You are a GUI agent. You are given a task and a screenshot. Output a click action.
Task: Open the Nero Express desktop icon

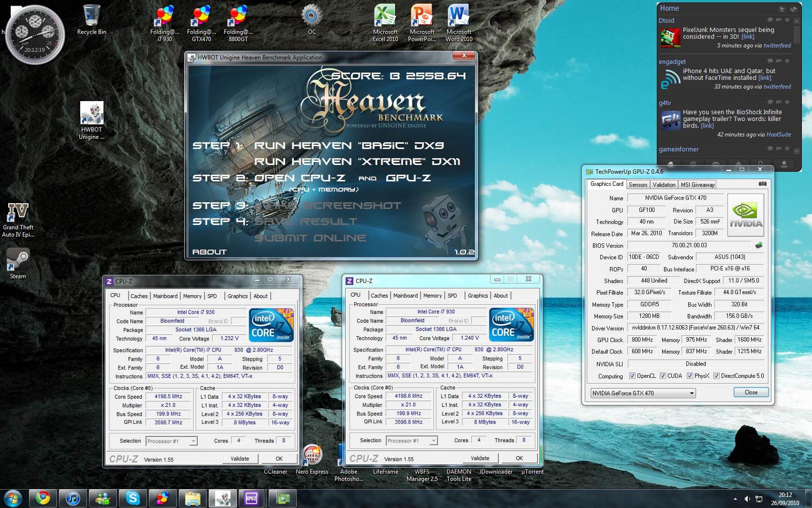312,460
